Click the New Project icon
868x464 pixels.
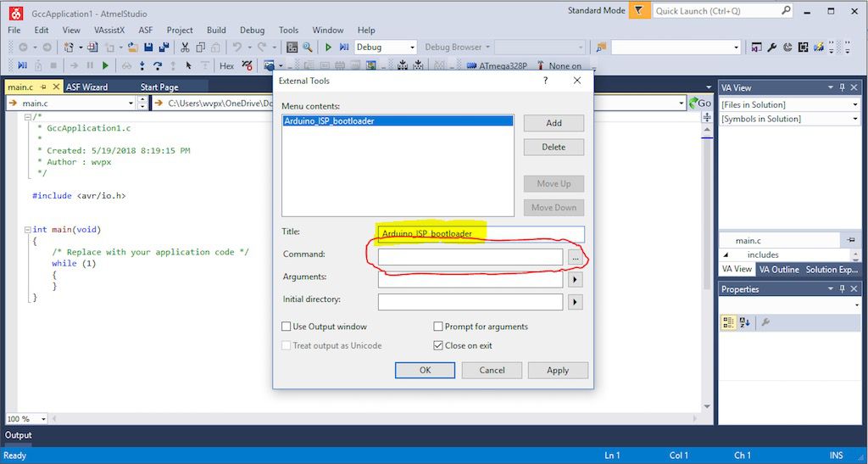click(x=69, y=47)
